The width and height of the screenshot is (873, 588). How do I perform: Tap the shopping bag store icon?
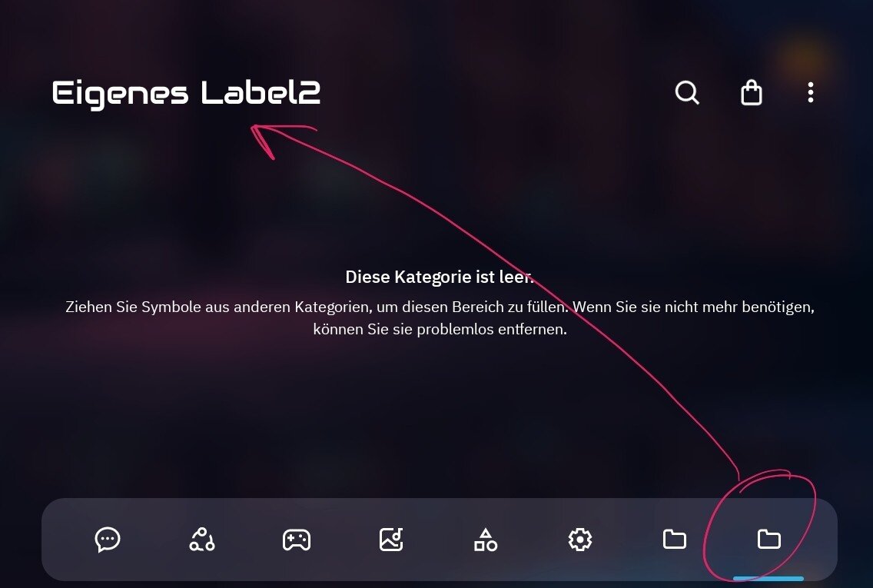751,92
